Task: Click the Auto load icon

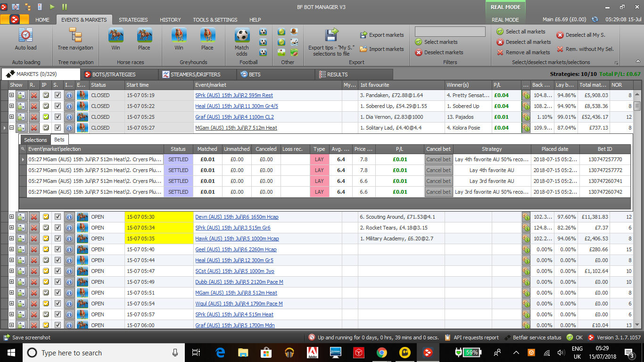Action: click(x=25, y=36)
